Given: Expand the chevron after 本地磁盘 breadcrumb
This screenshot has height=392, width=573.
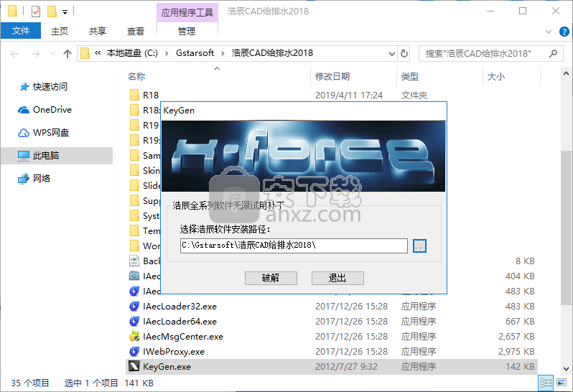Looking at the screenshot, I should (167, 53).
